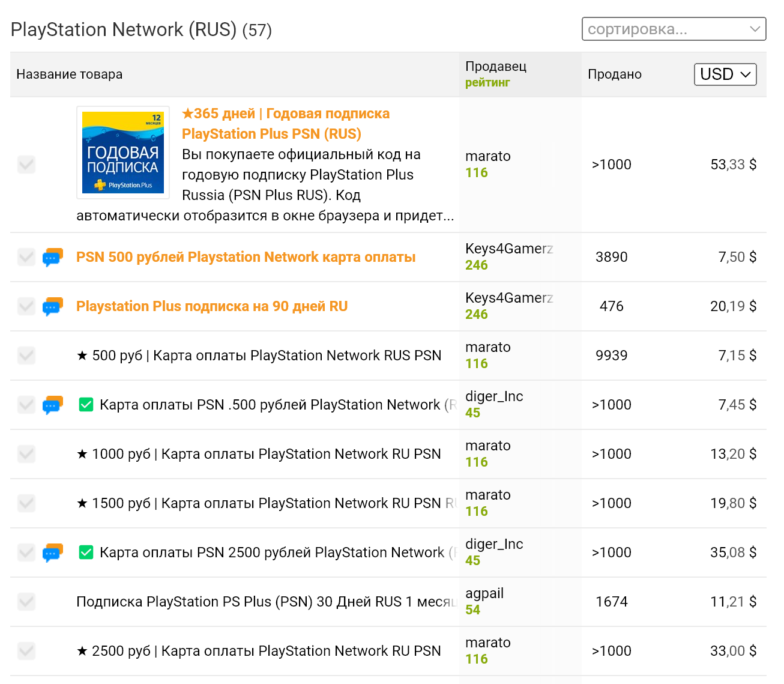Open chat icon for PSN 500 рублей row
The image size is (784, 684).
[x=53, y=257]
